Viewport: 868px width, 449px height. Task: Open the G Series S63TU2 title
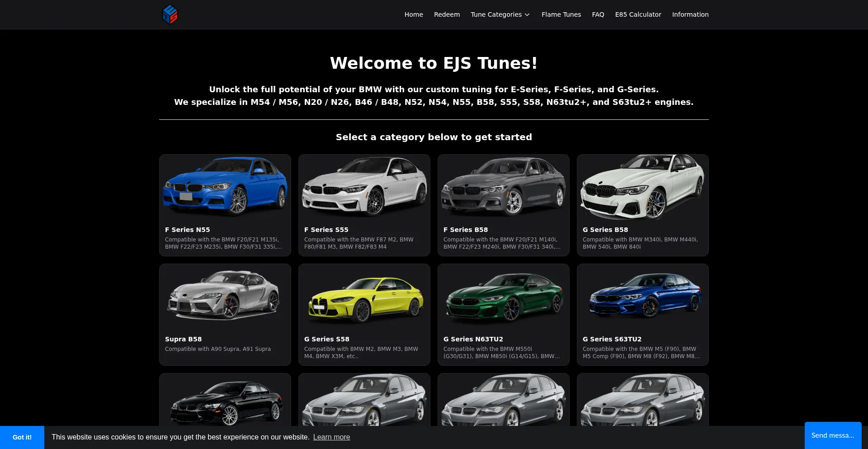point(612,339)
